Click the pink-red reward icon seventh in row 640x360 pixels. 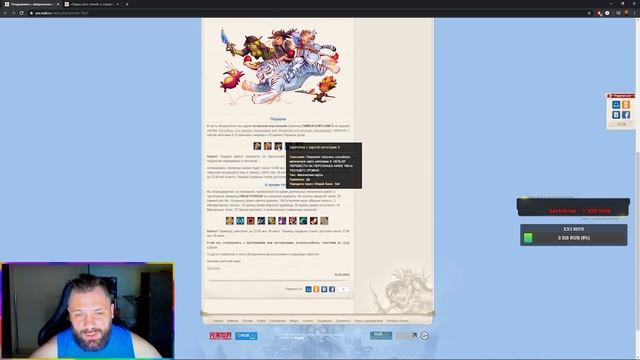coord(293,221)
